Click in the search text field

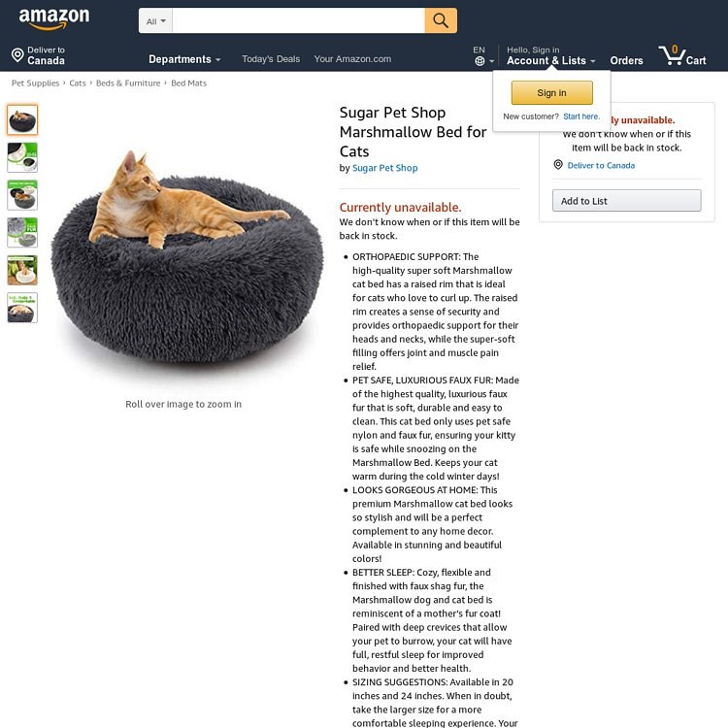click(x=298, y=20)
